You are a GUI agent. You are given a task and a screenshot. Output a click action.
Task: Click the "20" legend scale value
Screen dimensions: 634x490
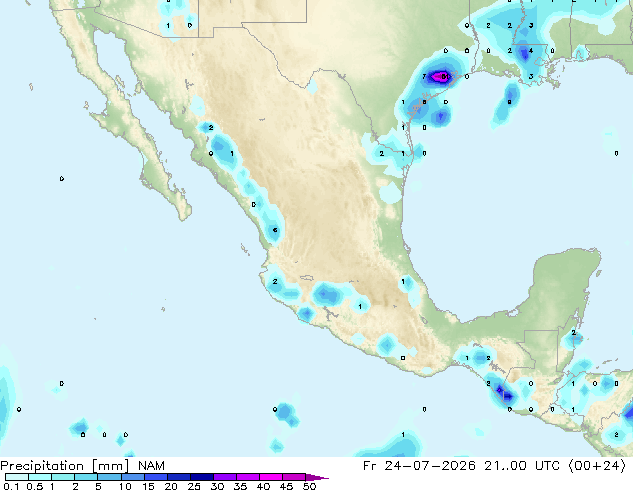[171, 486]
